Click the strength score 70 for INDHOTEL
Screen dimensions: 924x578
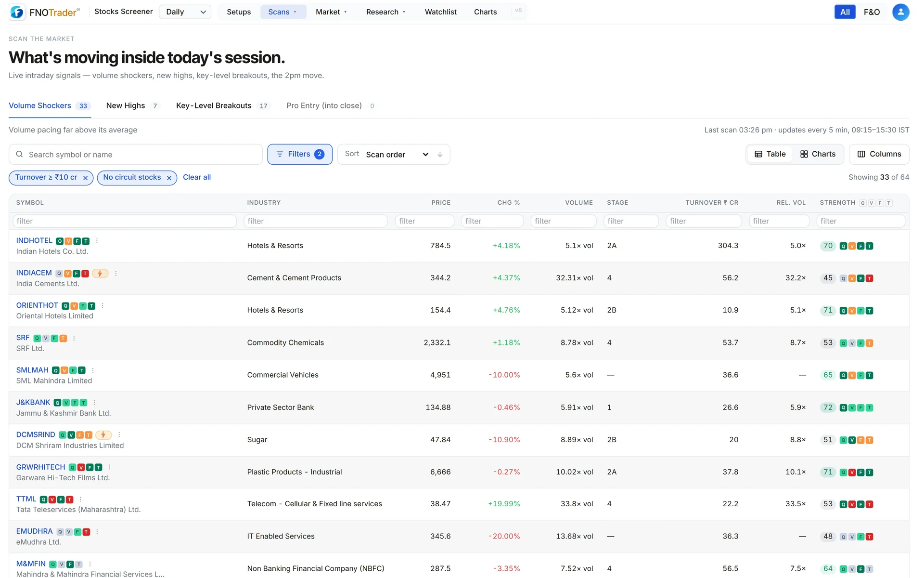pos(828,246)
